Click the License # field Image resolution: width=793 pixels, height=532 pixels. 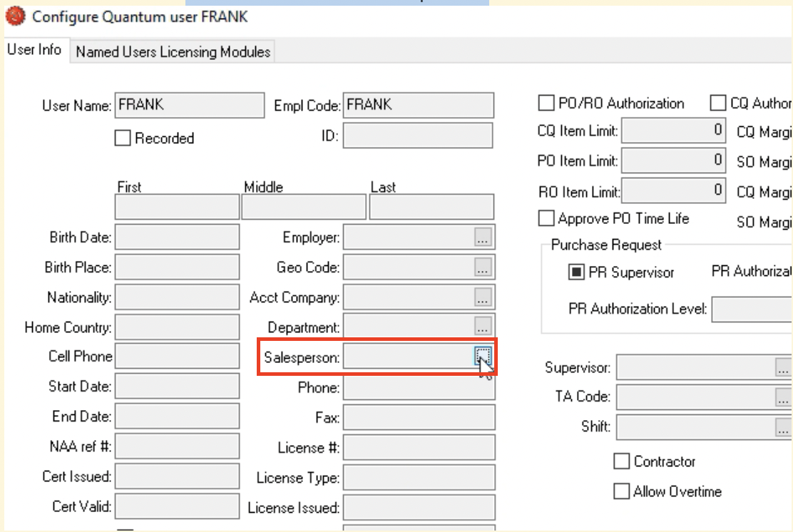click(419, 448)
